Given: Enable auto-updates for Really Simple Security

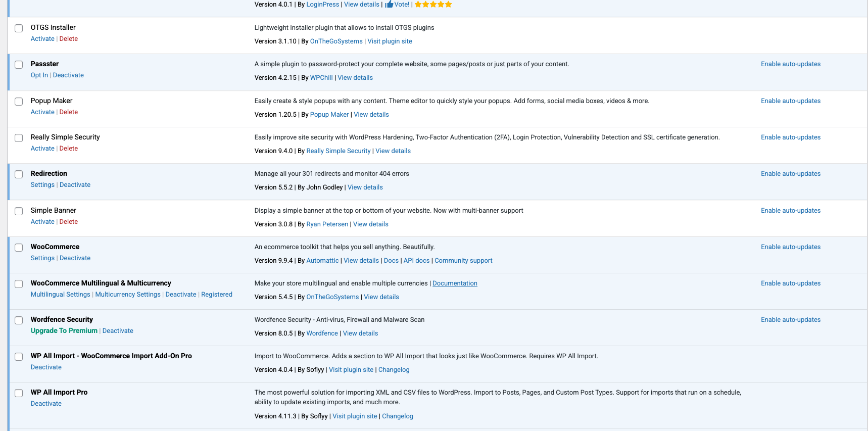Looking at the screenshot, I should (791, 137).
